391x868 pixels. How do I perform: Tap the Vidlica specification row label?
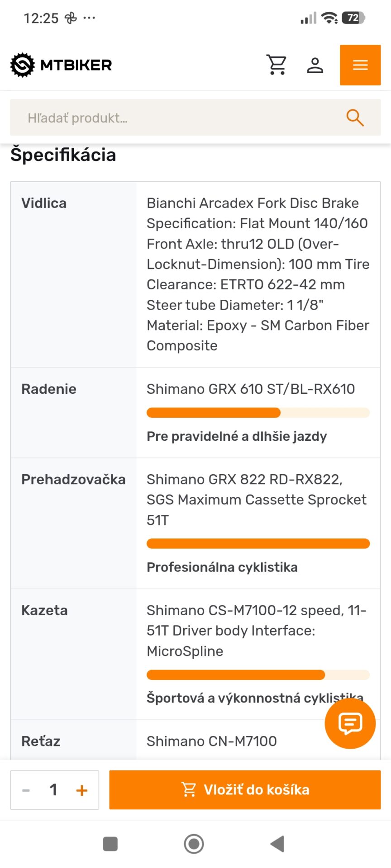pos(44,203)
